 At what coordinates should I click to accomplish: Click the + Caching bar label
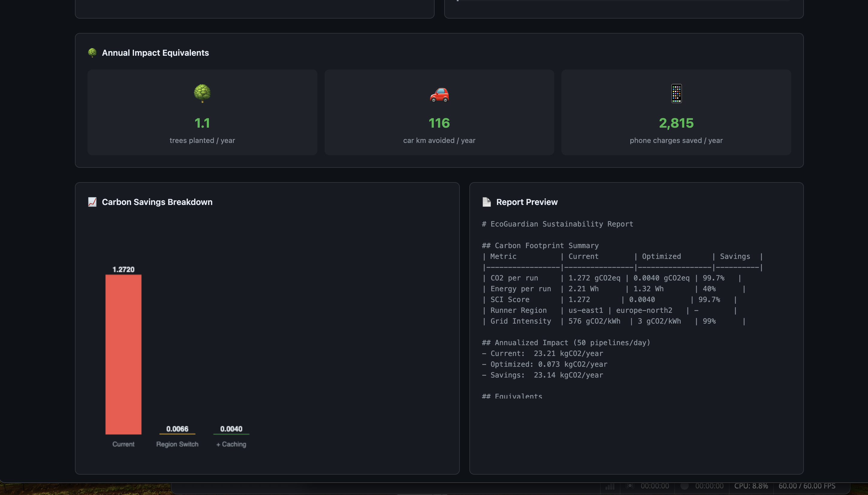click(231, 444)
